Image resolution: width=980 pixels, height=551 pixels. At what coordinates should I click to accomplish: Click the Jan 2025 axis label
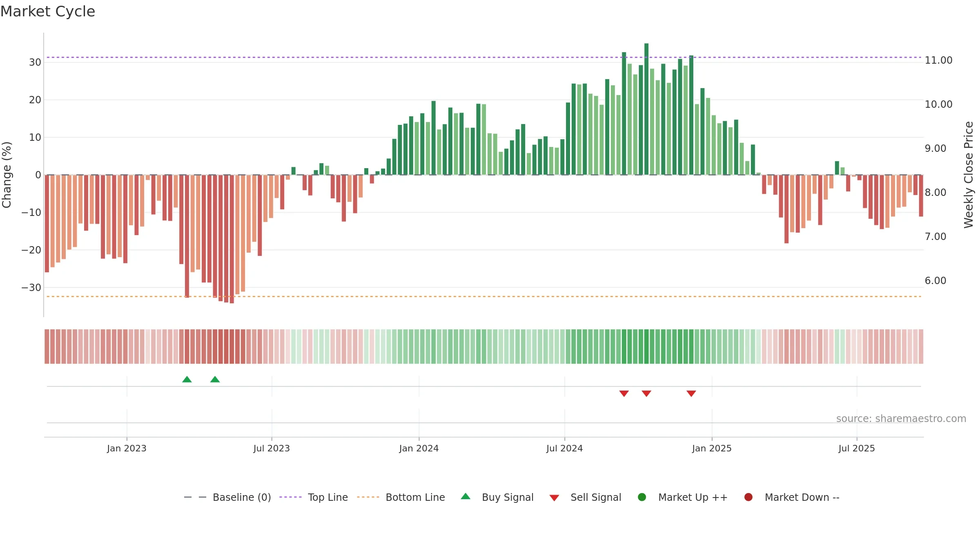712,449
